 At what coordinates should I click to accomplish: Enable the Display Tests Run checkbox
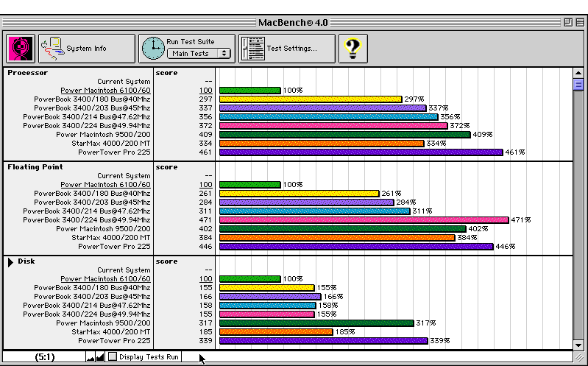coord(113,356)
